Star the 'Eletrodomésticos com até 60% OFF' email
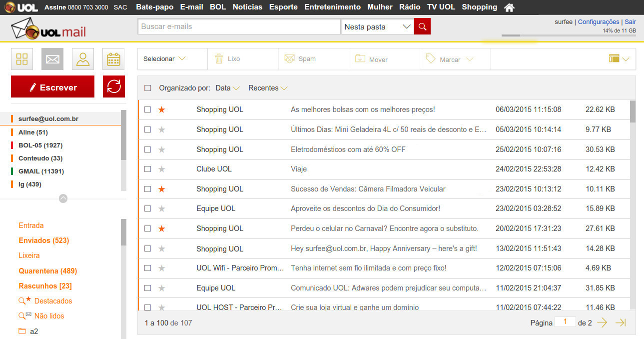This screenshot has width=644, height=339. click(161, 149)
